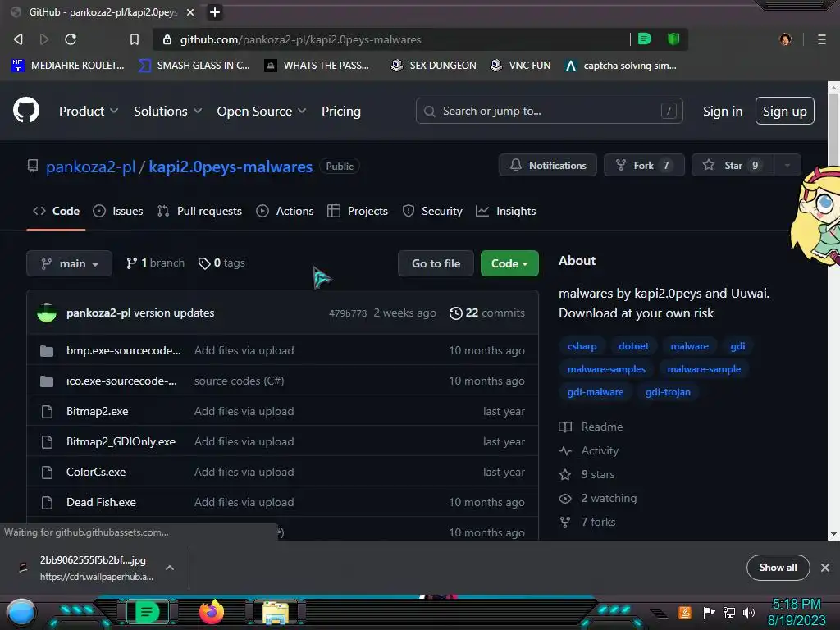Go back with browser back arrow
Image resolution: width=840 pixels, height=630 pixels.
(18, 39)
